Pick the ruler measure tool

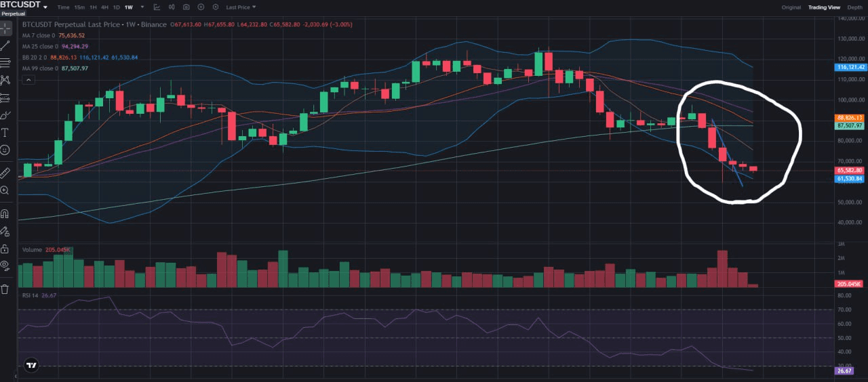tap(5, 173)
